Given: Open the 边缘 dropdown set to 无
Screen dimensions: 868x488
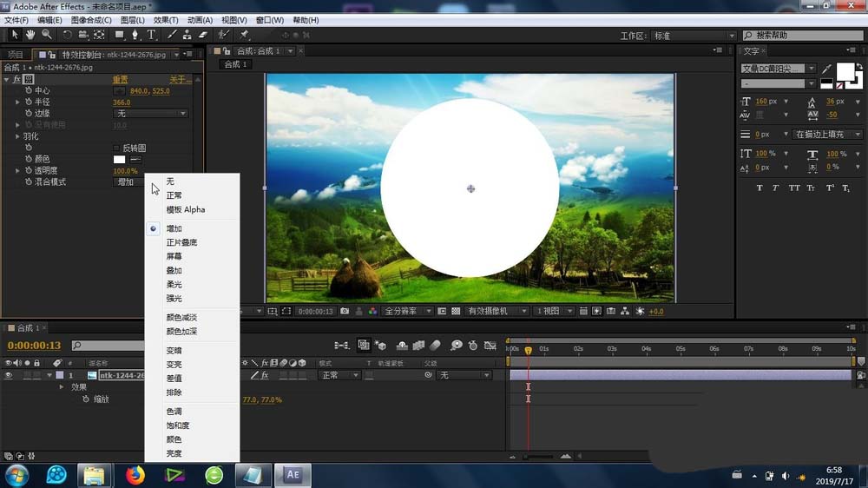Looking at the screenshot, I should [x=150, y=114].
